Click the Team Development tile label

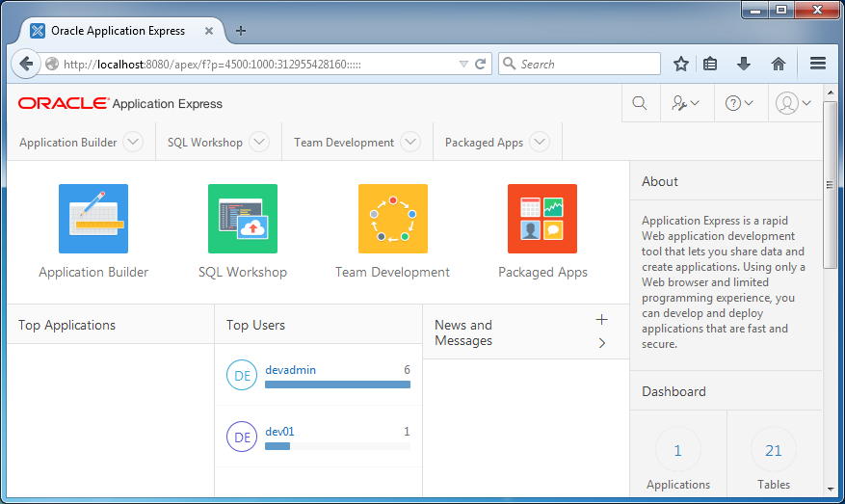pos(392,272)
